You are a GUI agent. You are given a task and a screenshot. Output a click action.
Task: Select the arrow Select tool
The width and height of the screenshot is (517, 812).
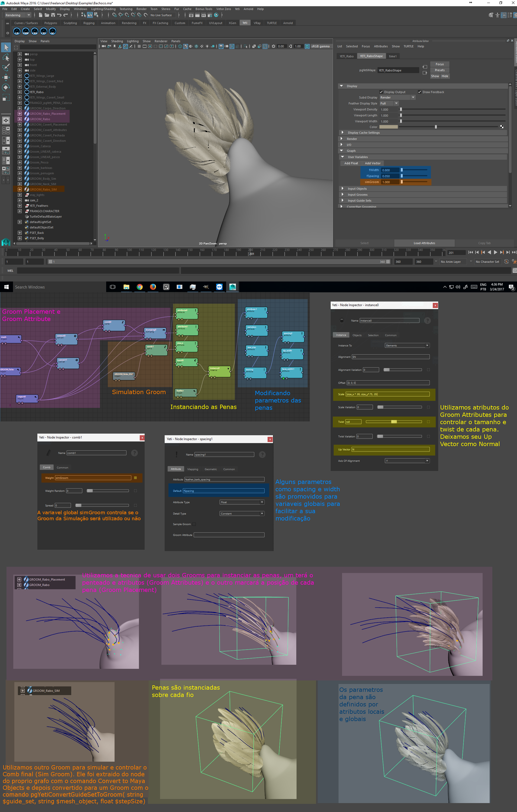pos(6,47)
